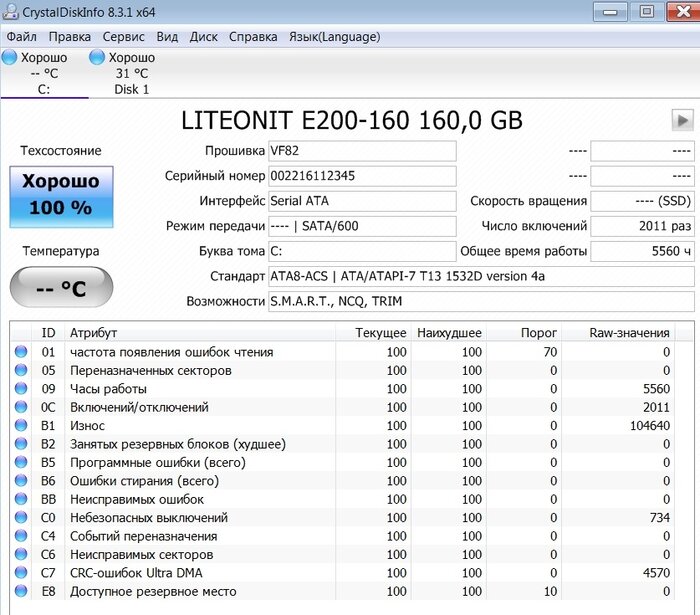700x615 pixels.
Task: Click the features field S.M.A.R.T., NCQ, TRIM
Action: [x=481, y=301]
